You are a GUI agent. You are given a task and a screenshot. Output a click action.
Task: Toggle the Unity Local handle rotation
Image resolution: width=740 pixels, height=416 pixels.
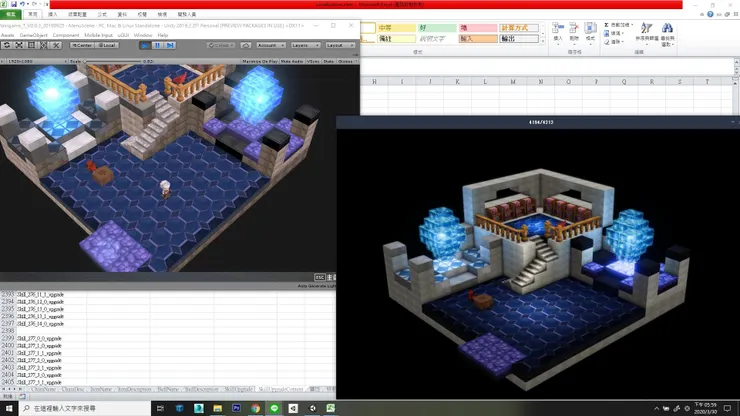click(106, 45)
